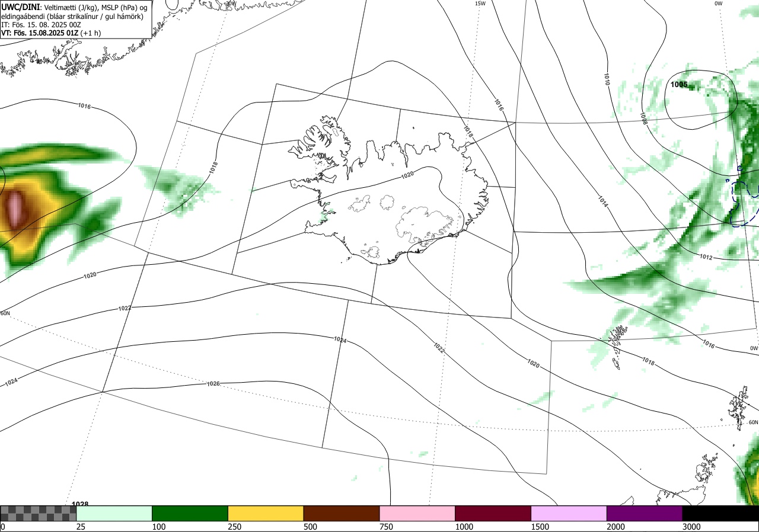
Task: Click the 1010 isobar label
Action: [607, 79]
